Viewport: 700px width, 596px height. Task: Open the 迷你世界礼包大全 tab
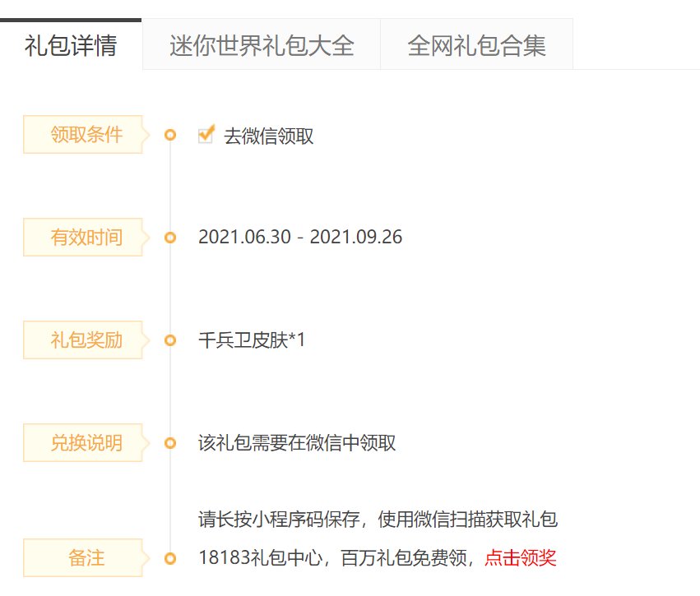click(262, 44)
